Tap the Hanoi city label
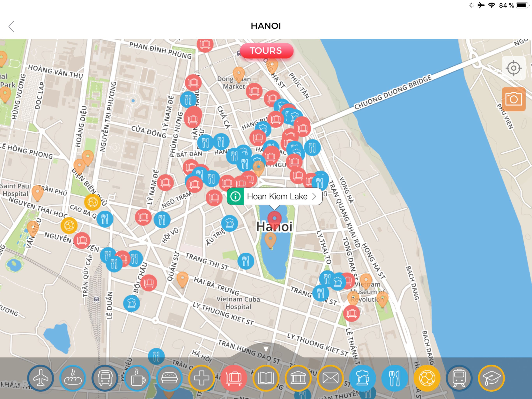This screenshot has height=399, width=532. click(x=274, y=227)
